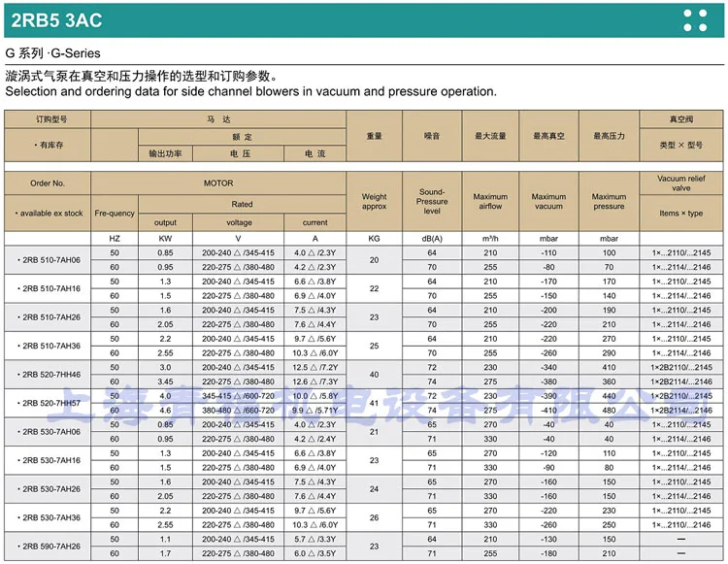
Task: Click output power value '1.1' for 2RB 590-7AH26
Action: click(x=165, y=539)
